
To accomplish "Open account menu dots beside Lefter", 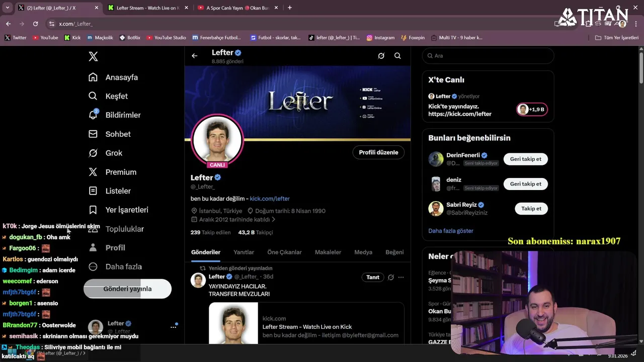I will (173, 327).
